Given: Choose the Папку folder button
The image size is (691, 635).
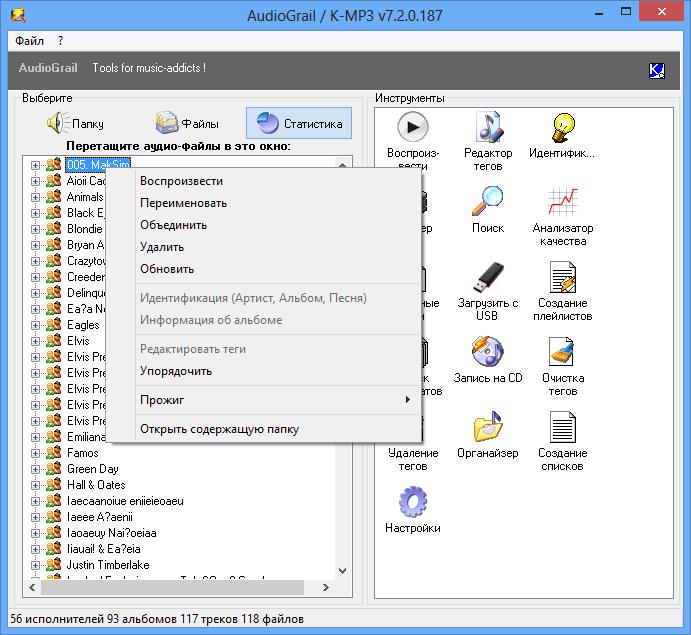Looking at the screenshot, I should (75, 123).
